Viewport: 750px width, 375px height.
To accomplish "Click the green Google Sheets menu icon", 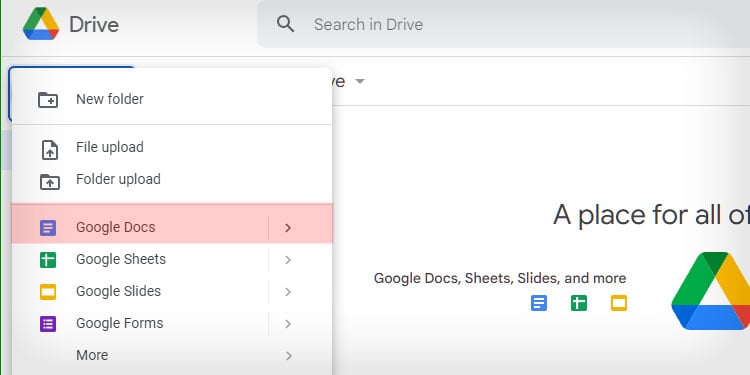I will pos(48,260).
